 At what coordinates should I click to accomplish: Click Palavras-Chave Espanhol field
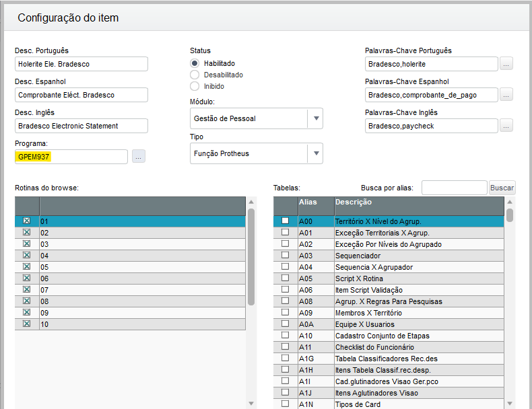click(x=432, y=95)
